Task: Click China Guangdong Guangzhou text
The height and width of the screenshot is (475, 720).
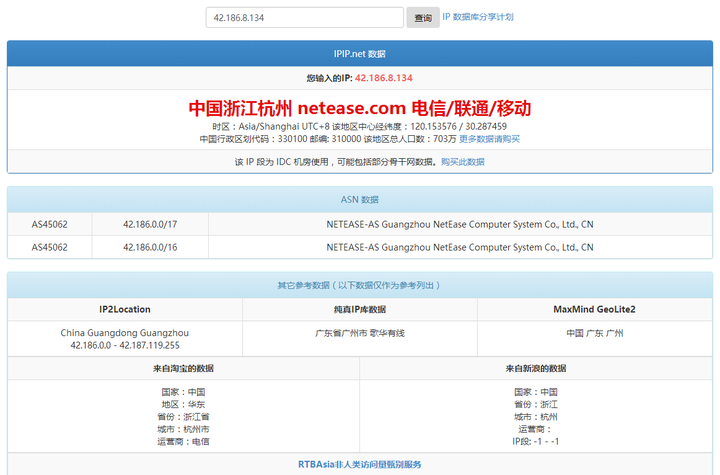Action: (x=124, y=333)
